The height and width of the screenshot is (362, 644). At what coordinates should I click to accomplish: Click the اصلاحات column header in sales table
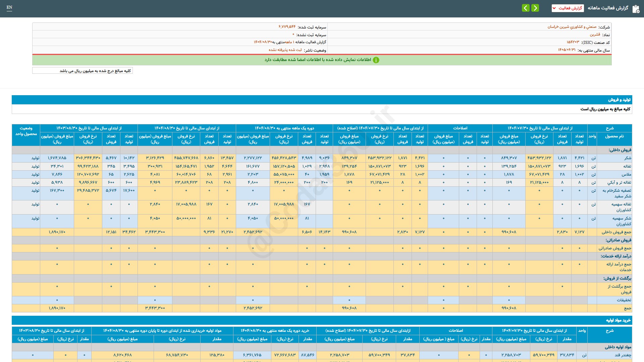(x=460, y=128)
